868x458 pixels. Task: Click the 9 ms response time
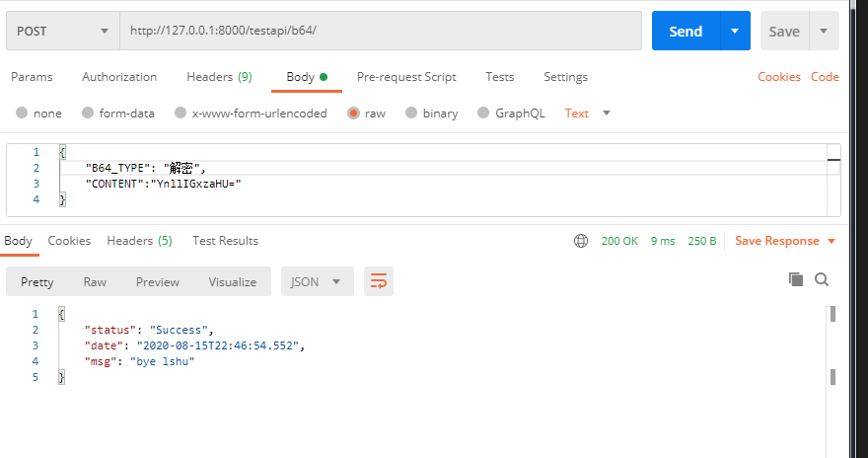(663, 241)
